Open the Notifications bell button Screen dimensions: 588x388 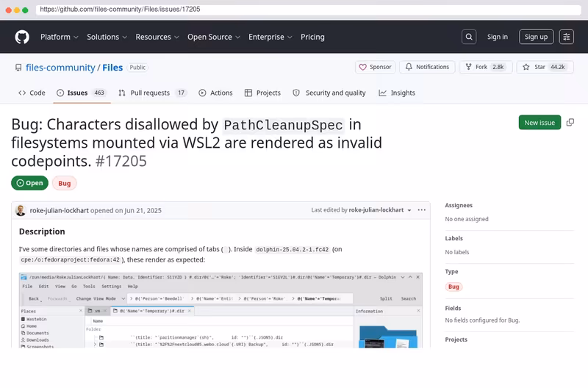coord(427,67)
